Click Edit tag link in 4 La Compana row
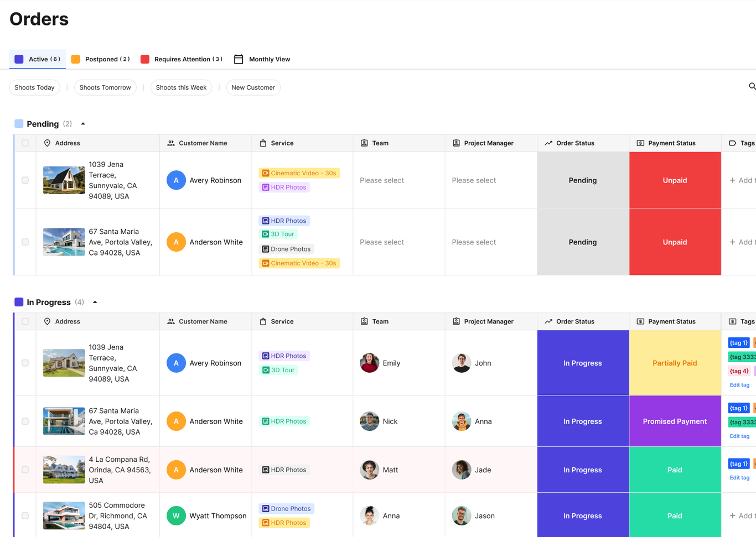The width and height of the screenshot is (756, 537). [739, 478]
